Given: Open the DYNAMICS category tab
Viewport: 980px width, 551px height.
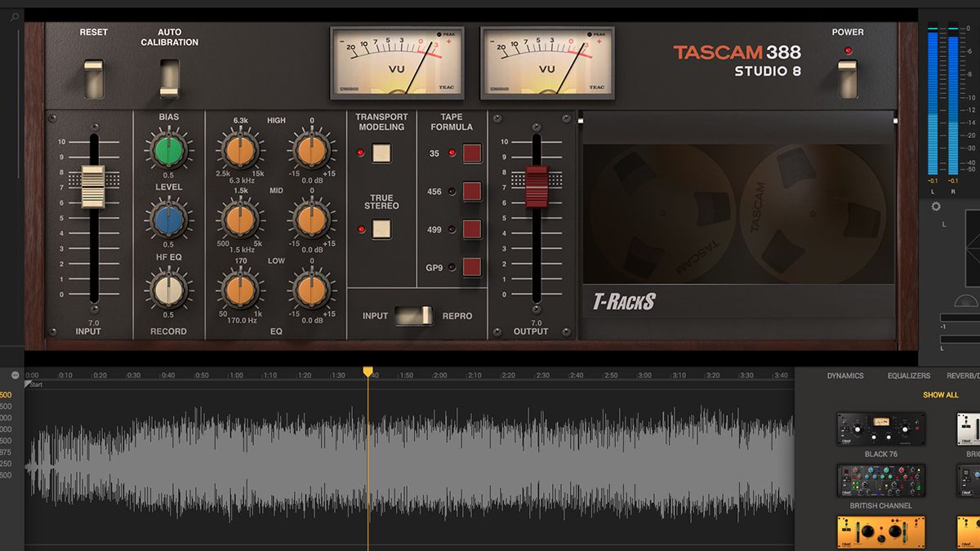Looking at the screenshot, I should point(844,375).
